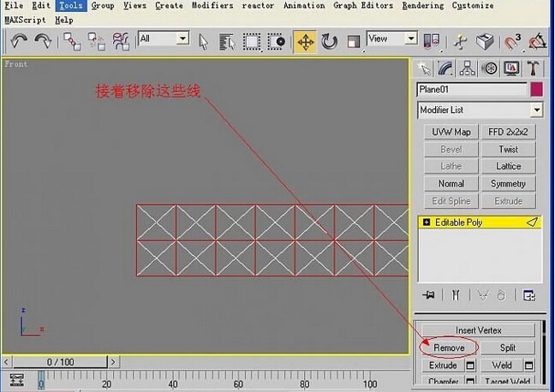Click the Configure Modifier Sets icon
The width and height of the screenshot is (555, 392).
point(529,294)
